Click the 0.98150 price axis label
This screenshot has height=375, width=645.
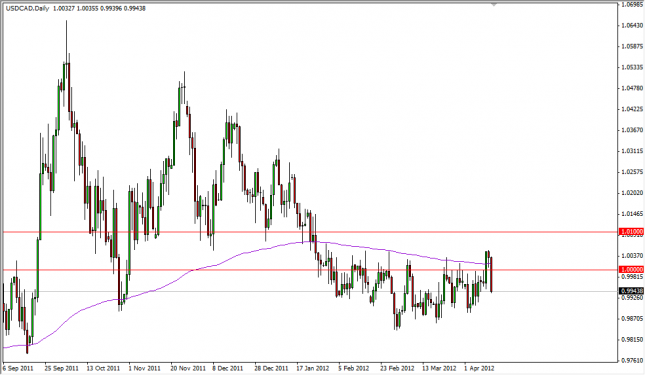632,340
